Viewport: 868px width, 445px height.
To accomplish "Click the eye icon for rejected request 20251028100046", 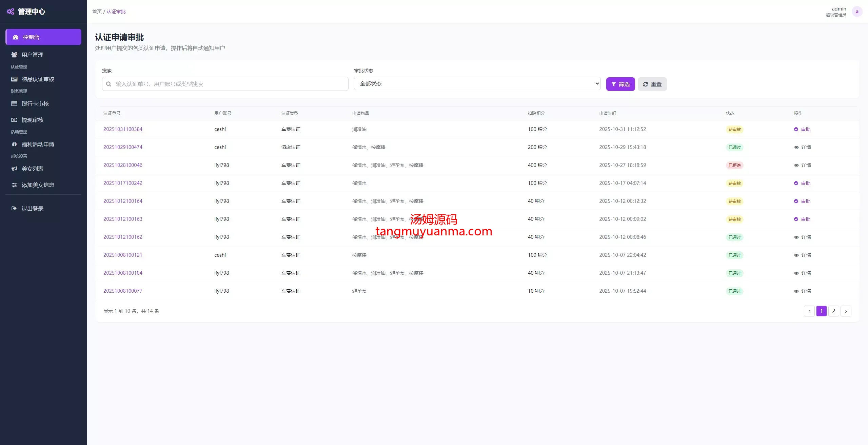I will pos(796,165).
